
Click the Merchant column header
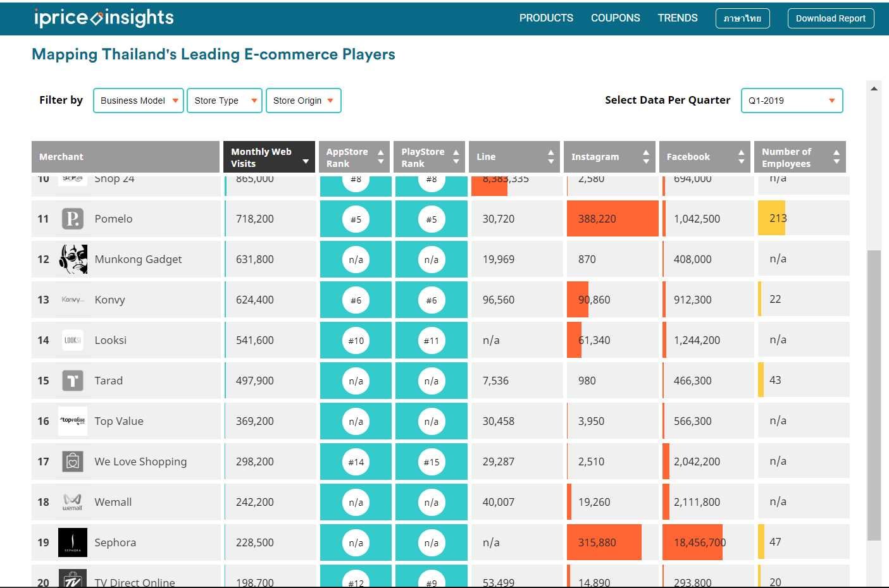point(125,157)
